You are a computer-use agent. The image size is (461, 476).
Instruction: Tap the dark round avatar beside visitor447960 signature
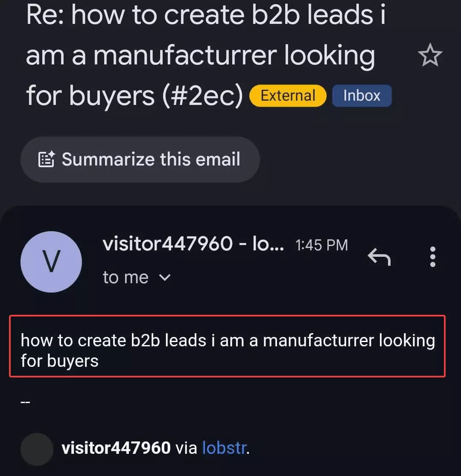click(x=37, y=449)
